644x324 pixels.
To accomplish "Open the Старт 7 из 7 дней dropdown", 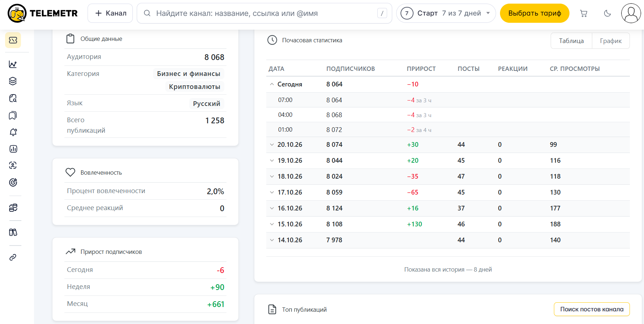I will (x=446, y=13).
